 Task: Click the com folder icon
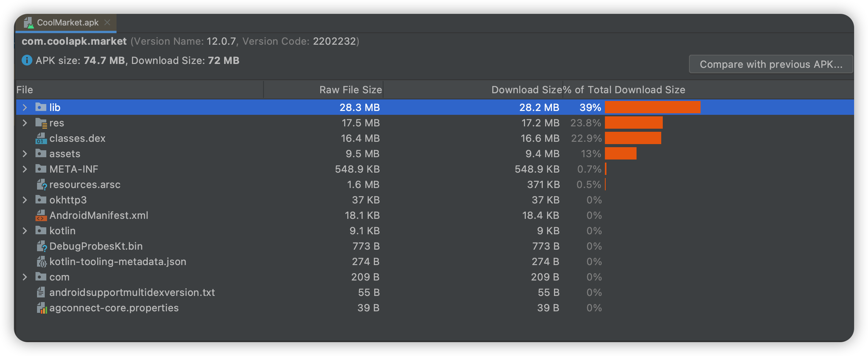(x=41, y=277)
